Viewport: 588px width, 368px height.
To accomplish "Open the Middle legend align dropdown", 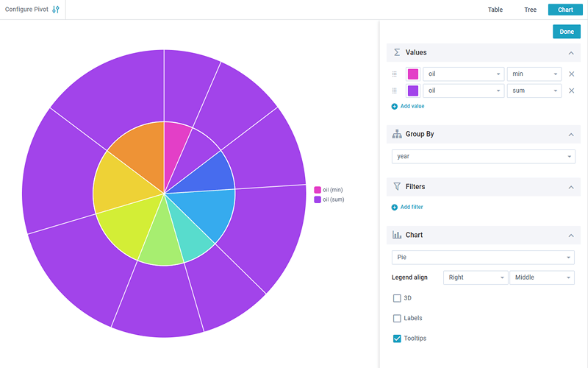I will [x=542, y=277].
